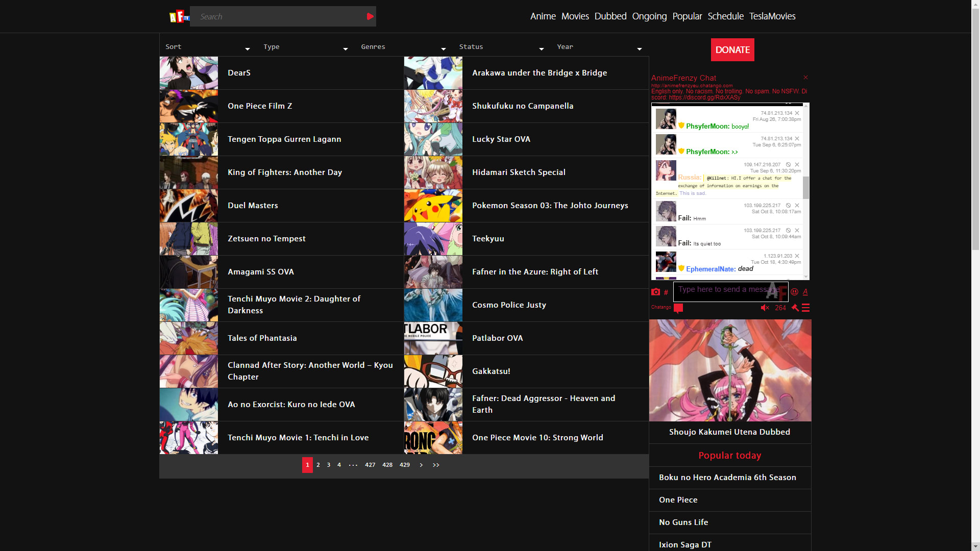Go to page 429 of results

[x=405, y=465]
